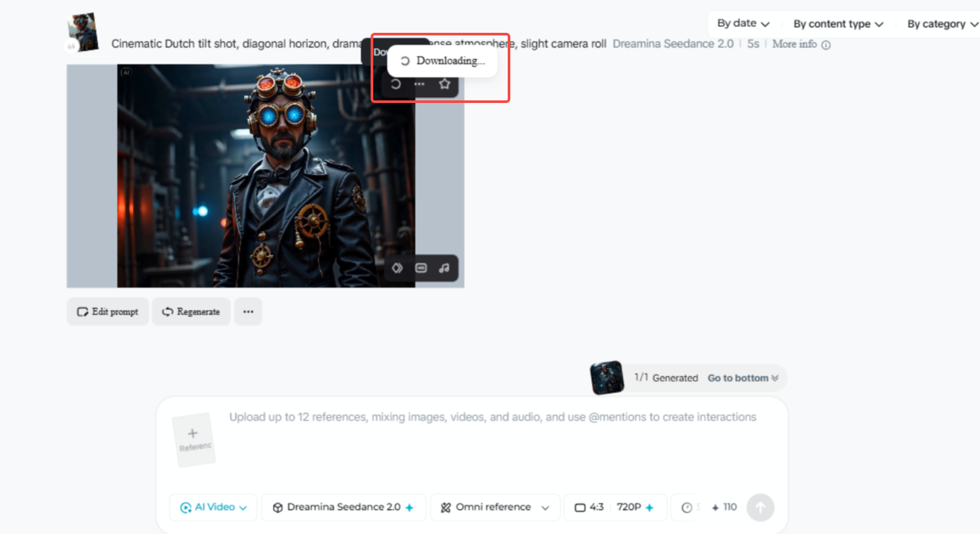Open the more options button beside Regenerate

point(248,312)
